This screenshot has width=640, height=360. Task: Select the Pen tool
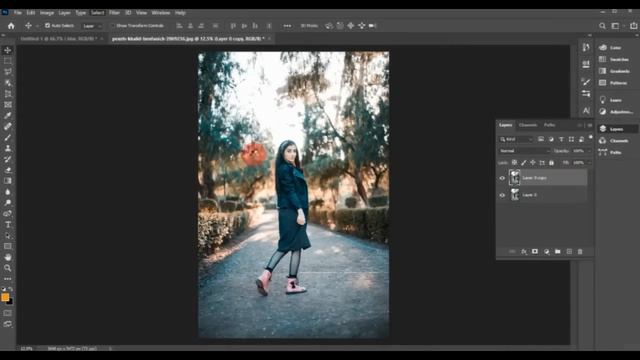pyautogui.click(x=8, y=213)
